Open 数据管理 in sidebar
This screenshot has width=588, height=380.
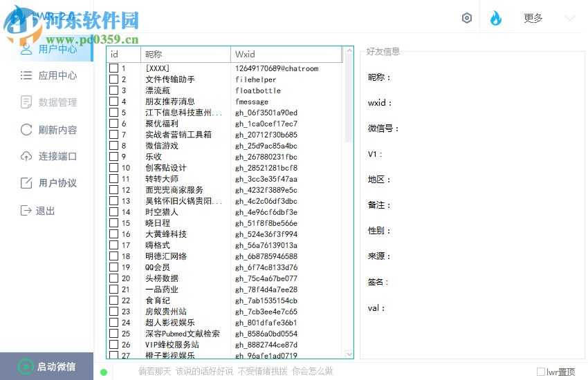coord(48,102)
